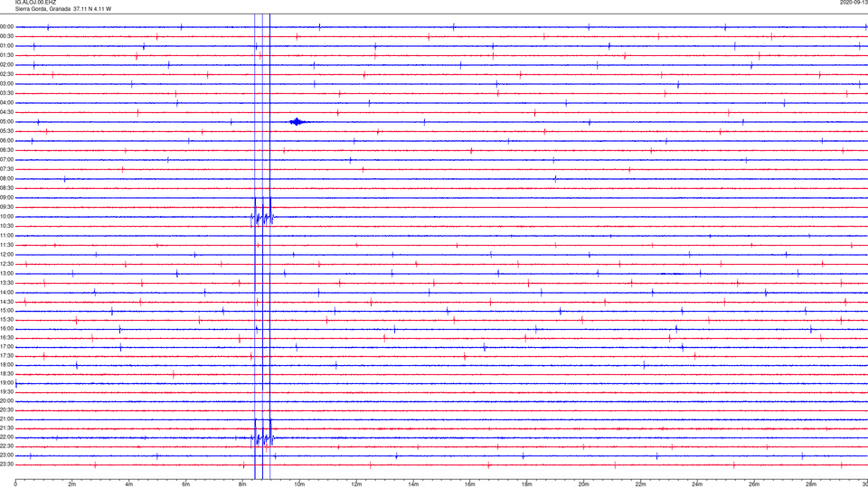Viewport: 868px width, 488px height.
Task: Choose the 13:00 row label
Action: (7, 273)
